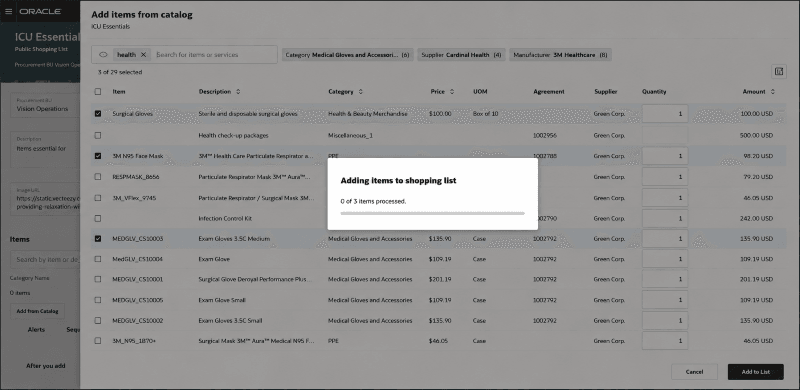
Task: Click the 500.00 USD amount
Action: [756, 135]
